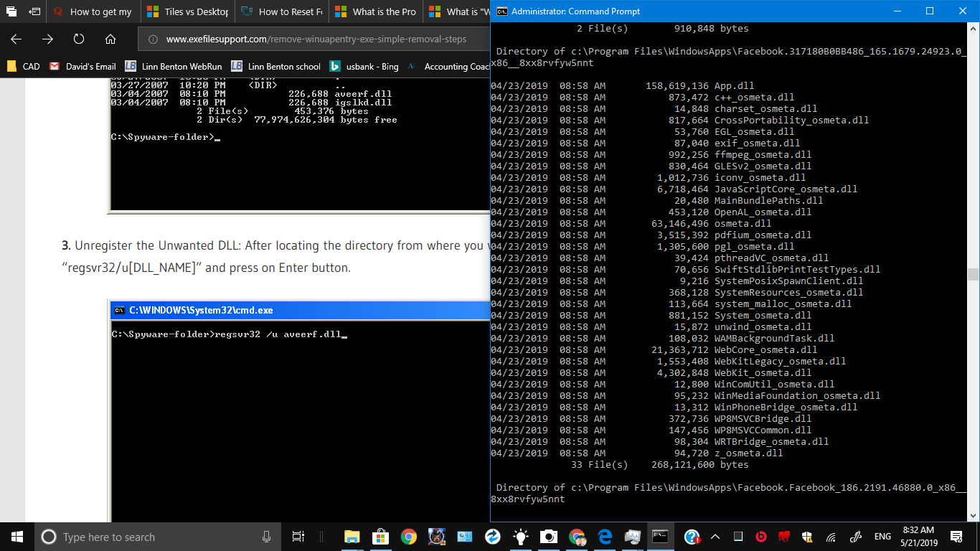Screen dimensions: 980x551
Task: Open Task View from taskbar
Action: pyautogui.click(x=298, y=537)
